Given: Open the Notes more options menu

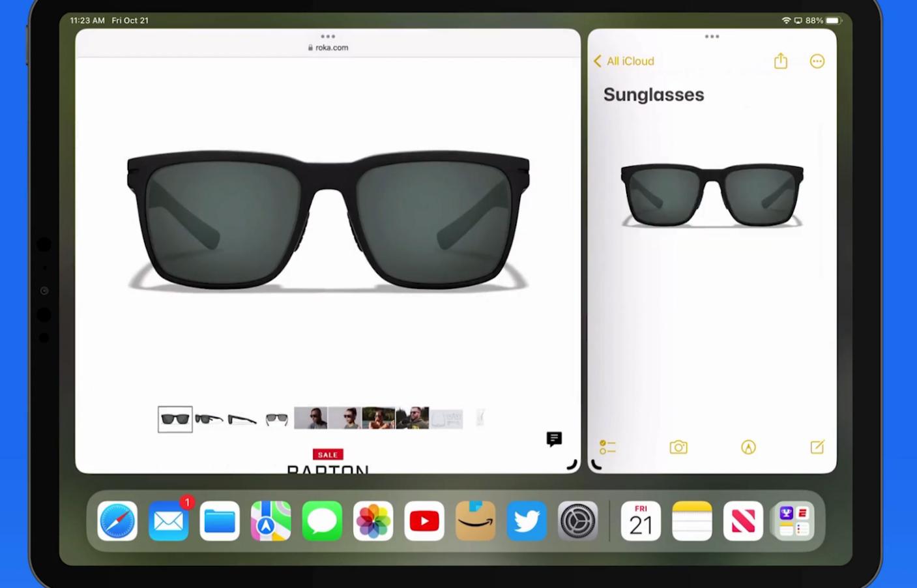Looking at the screenshot, I should 817,61.
